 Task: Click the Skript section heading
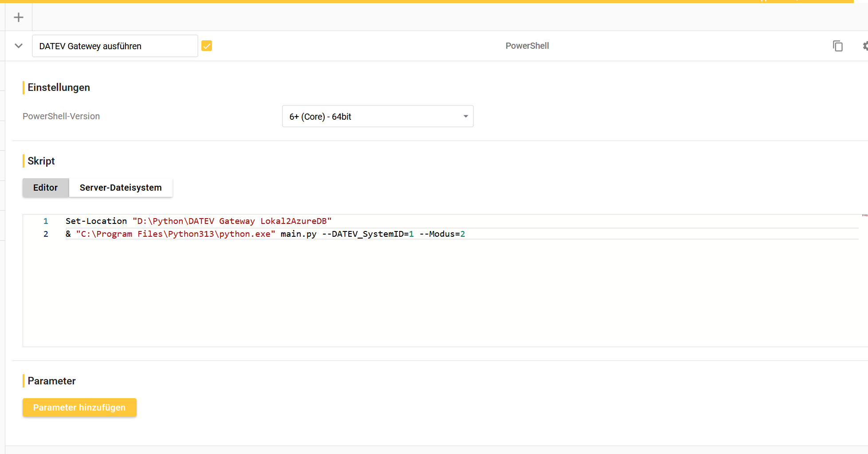pos(41,161)
